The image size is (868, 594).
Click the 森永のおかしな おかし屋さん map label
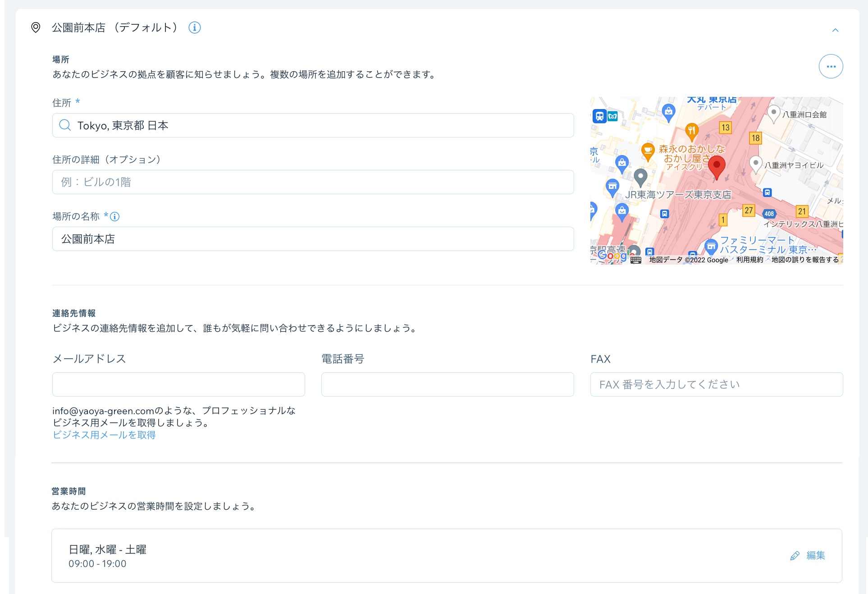point(691,154)
